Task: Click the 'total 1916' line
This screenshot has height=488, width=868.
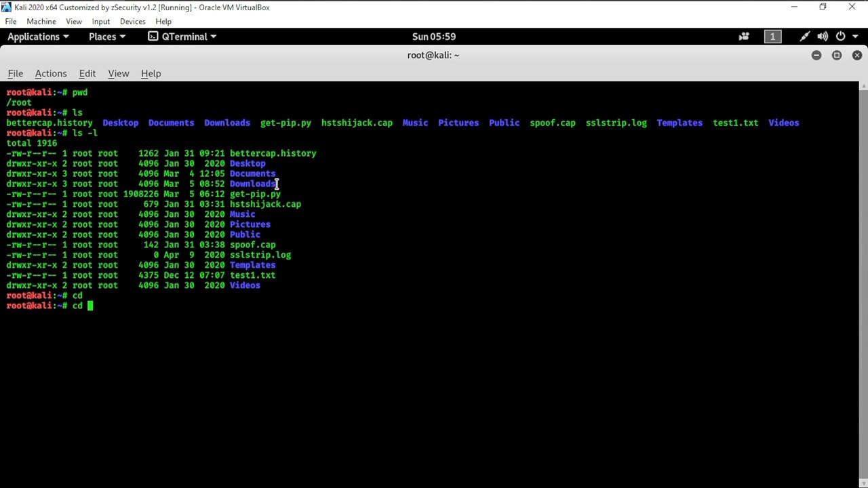Action: tap(32, 143)
